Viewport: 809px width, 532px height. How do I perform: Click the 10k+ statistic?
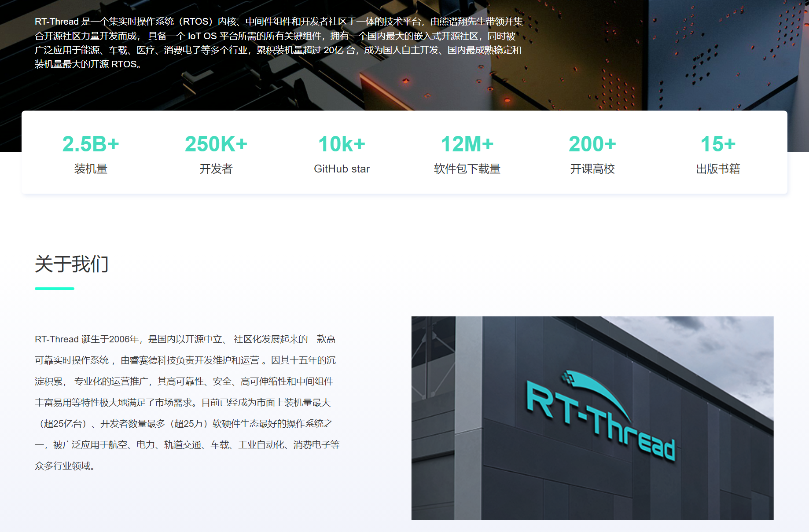pyautogui.click(x=342, y=144)
